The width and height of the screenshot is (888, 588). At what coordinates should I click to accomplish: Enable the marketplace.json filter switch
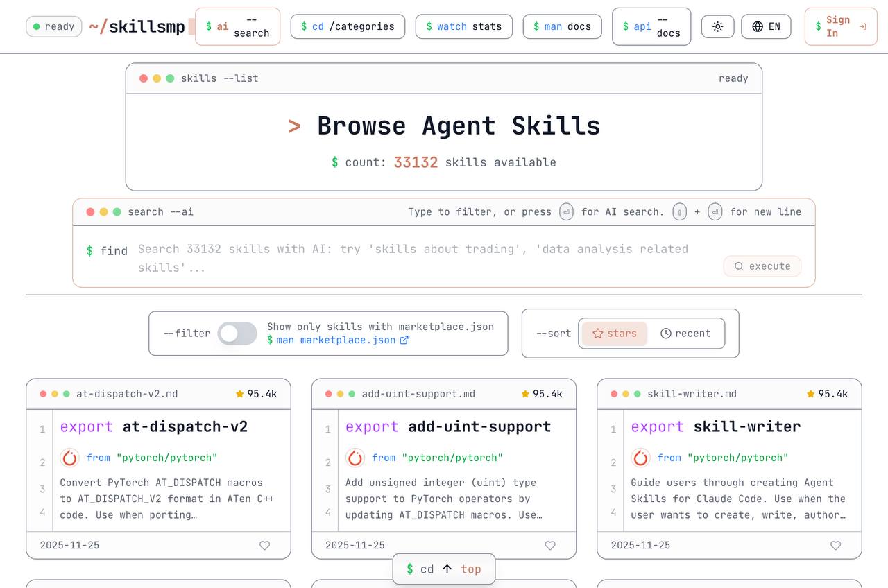pos(237,334)
